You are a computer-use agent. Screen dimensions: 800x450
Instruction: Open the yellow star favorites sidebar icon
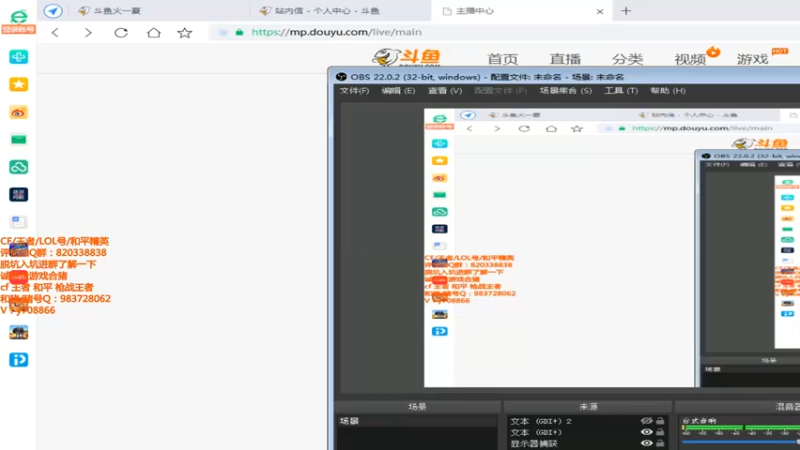[x=18, y=84]
